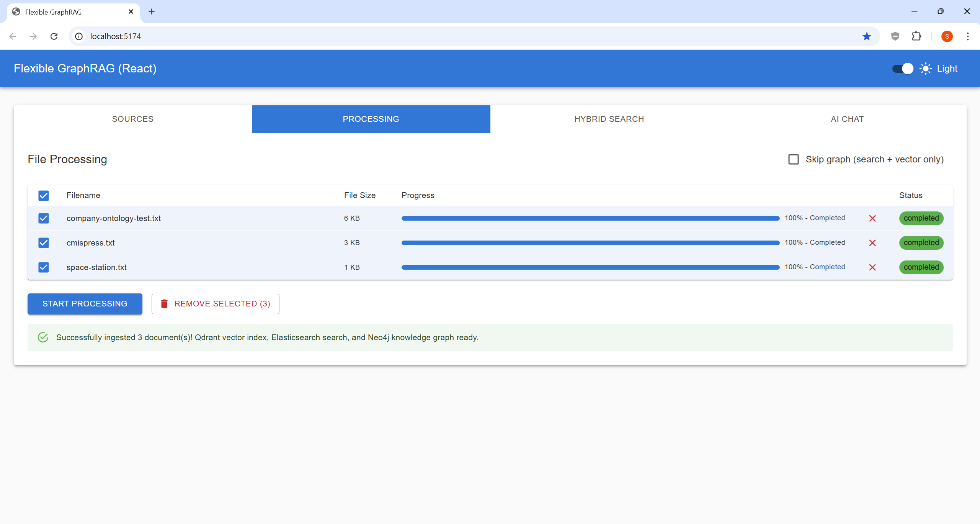This screenshot has width=980, height=524.
Task: Click the site information icon
Action: click(79, 36)
